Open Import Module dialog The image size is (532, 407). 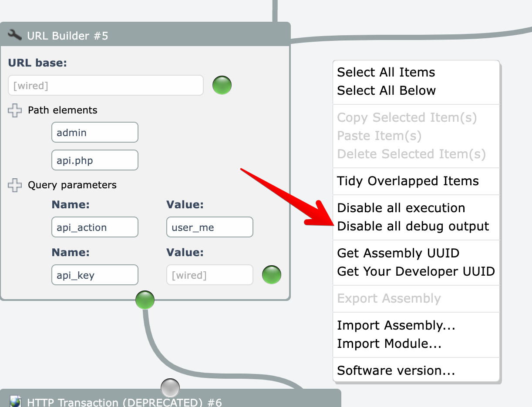tap(389, 344)
